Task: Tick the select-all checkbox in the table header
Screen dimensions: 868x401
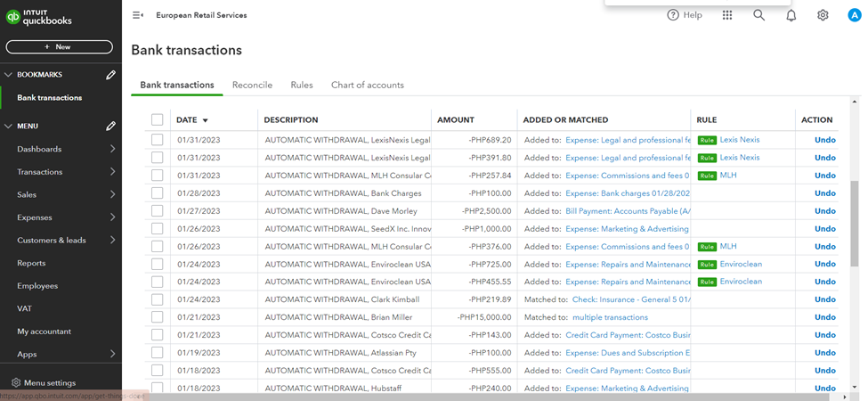Action: pyautogui.click(x=158, y=119)
